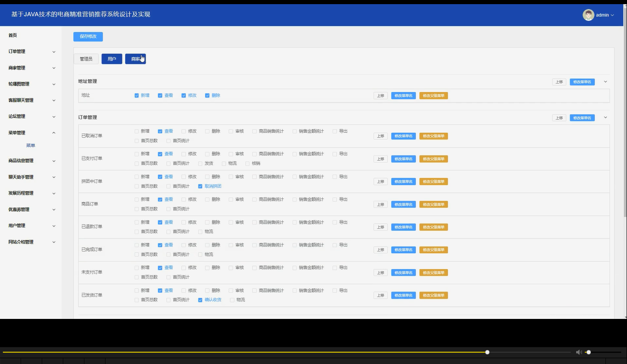Expand 优惠券管理 sidebar menu
Viewport: 627px width, 364px height.
pyautogui.click(x=31, y=209)
